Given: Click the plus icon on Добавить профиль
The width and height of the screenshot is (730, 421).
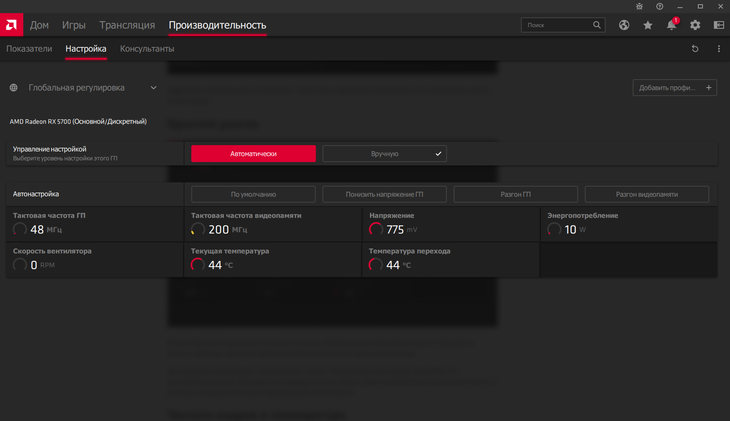Looking at the screenshot, I should (709, 88).
